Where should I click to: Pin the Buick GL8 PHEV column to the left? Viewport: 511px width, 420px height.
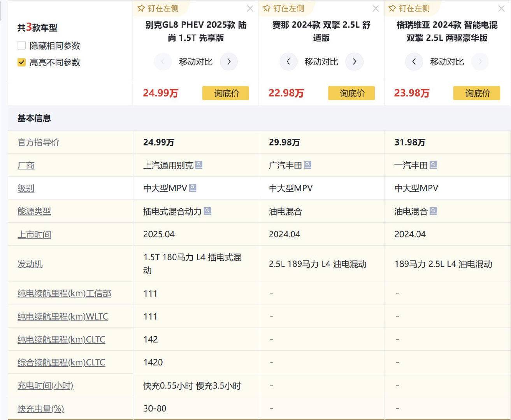[x=158, y=9]
